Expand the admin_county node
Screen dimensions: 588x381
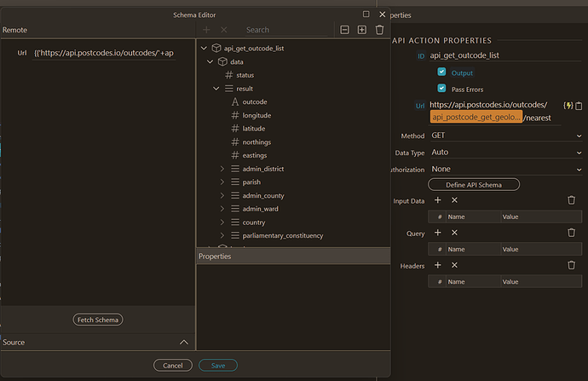click(222, 195)
